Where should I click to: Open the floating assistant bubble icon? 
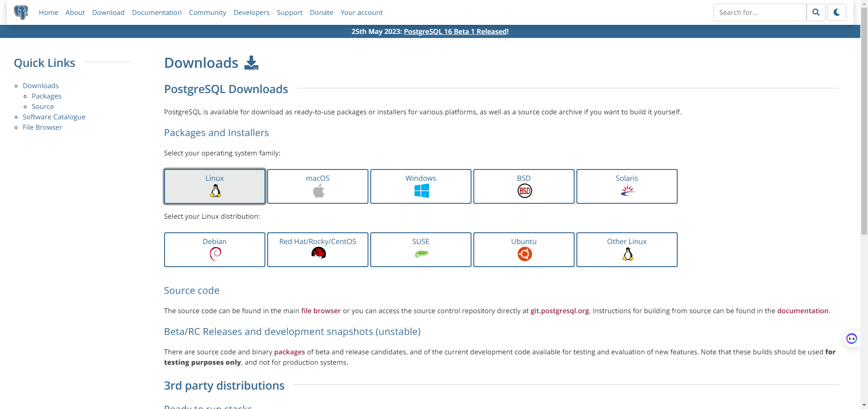point(852,338)
